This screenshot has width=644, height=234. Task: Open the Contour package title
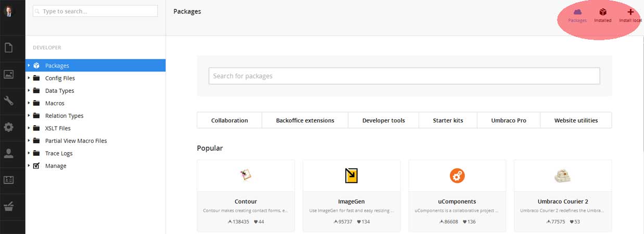point(246,201)
